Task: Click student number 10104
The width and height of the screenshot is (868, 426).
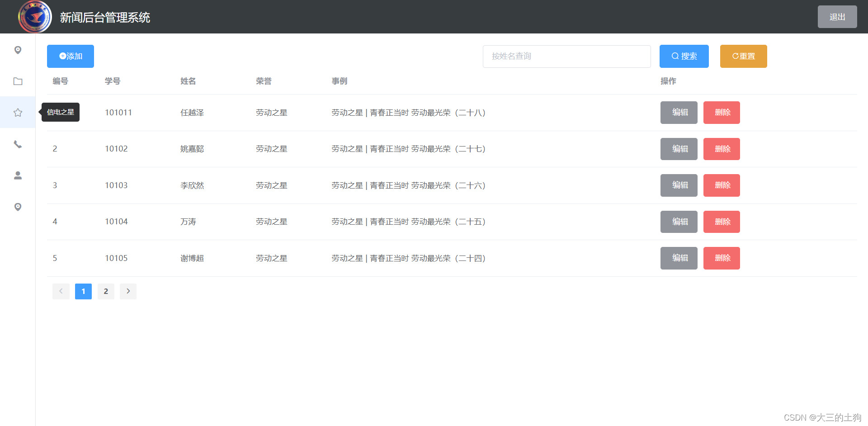Action: pos(116,222)
